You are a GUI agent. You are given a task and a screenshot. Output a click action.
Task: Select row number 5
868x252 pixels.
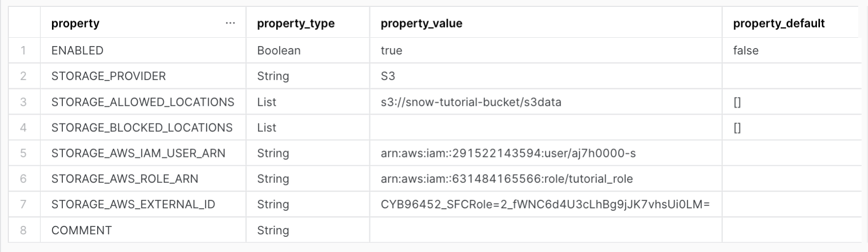pyautogui.click(x=24, y=153)
